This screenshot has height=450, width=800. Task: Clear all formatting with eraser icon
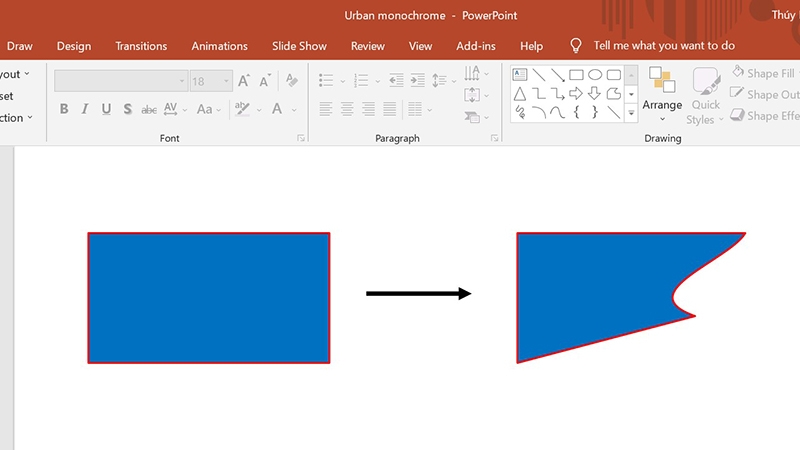pos(292,81)
